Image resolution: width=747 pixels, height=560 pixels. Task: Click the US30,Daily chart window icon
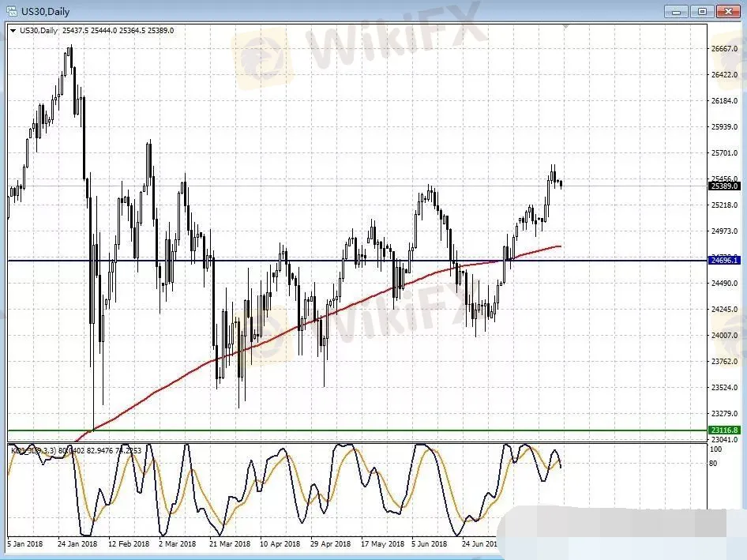(12, 10)
